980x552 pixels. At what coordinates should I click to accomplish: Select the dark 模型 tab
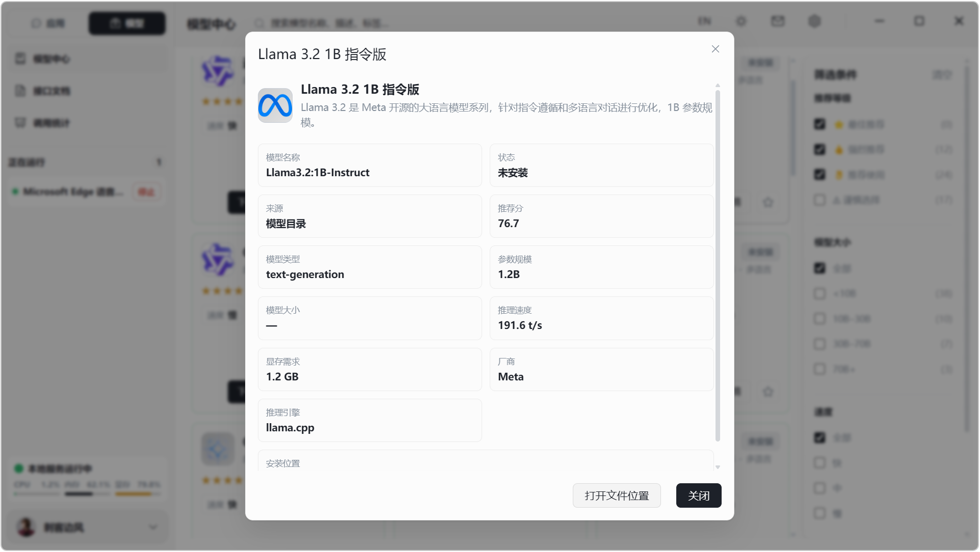127,23
